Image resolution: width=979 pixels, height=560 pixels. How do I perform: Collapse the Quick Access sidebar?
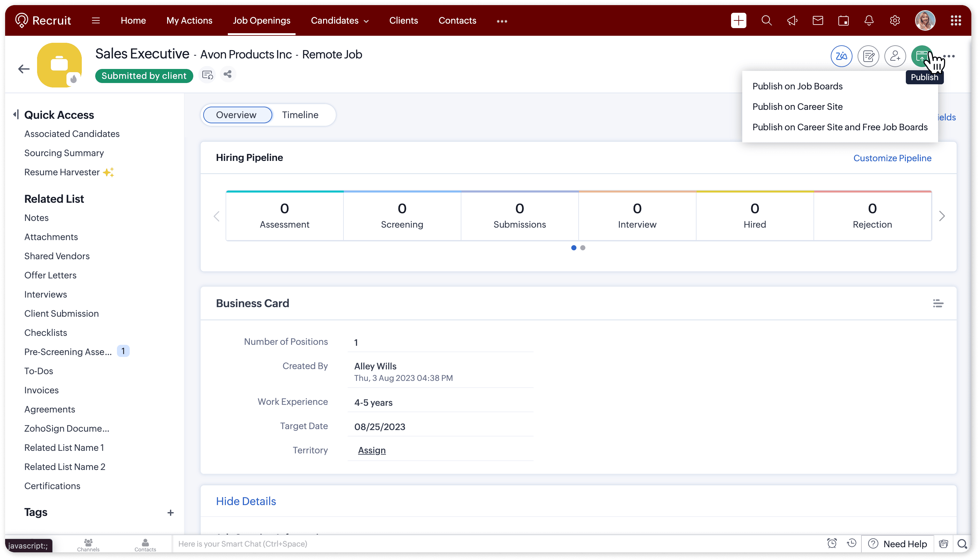tap(16, 115)
